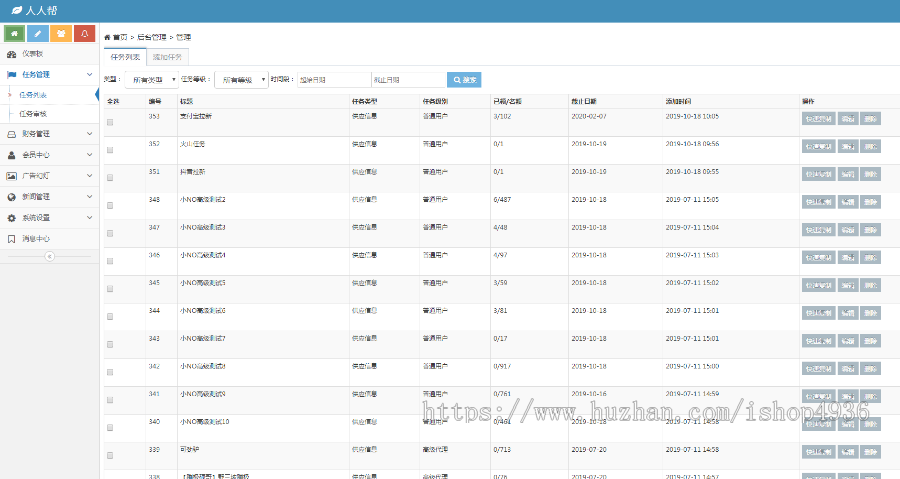The height and width of the screenshot is (479, 900).
Task: Tick the checkbox for task 343
Action: (x=110, y=345)
